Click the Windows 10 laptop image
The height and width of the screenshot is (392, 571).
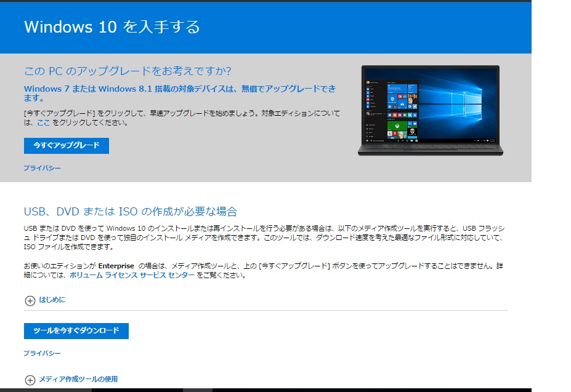click(431, 111)
